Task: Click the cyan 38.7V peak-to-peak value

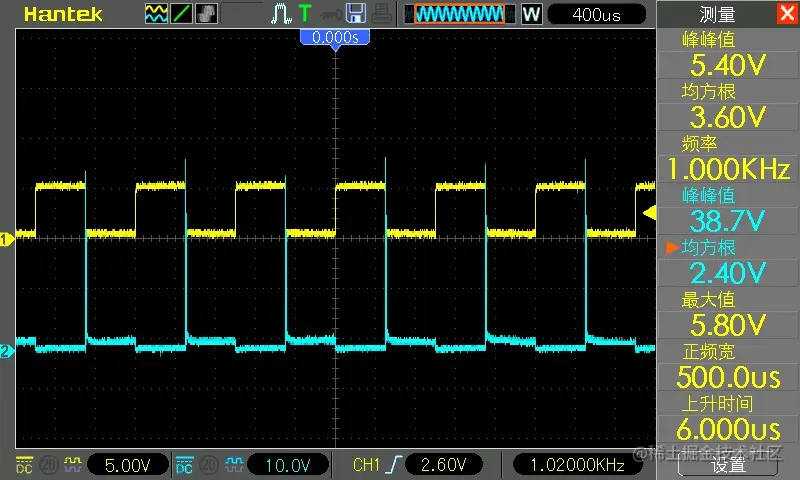Action: coord(728,221)
